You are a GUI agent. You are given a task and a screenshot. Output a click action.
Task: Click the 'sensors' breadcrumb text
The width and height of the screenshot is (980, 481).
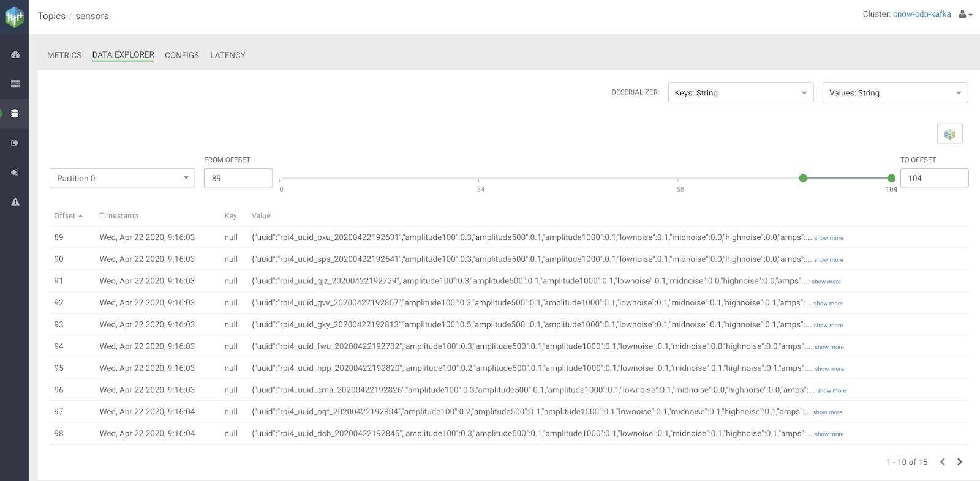pos(92,16)
